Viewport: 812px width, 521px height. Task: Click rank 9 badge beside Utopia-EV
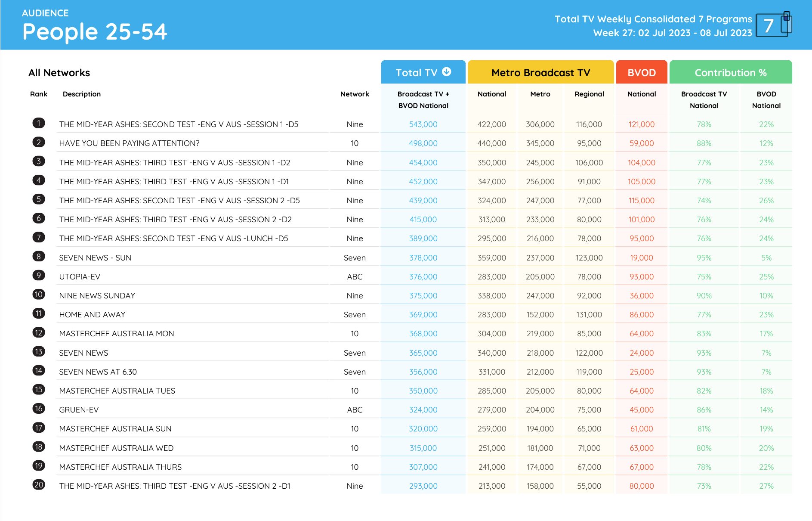(39, 276)
